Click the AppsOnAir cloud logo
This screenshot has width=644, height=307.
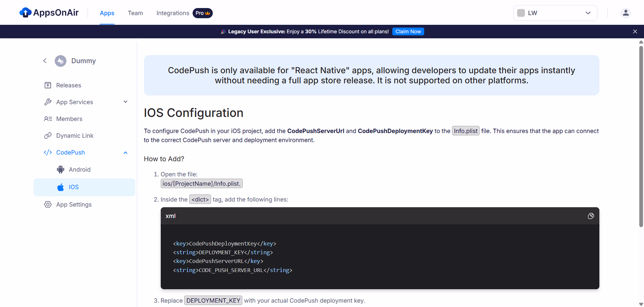(x=25, y=13)
